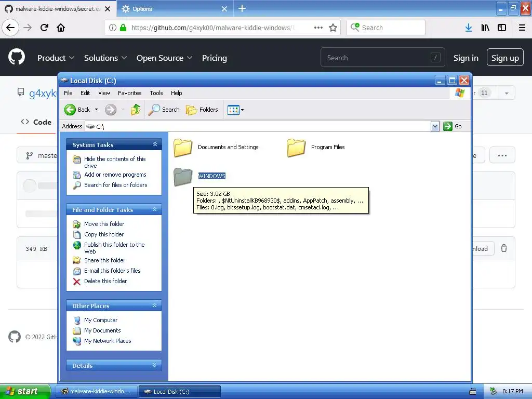Click the GitHub logo in header

(x=17, y=57)
